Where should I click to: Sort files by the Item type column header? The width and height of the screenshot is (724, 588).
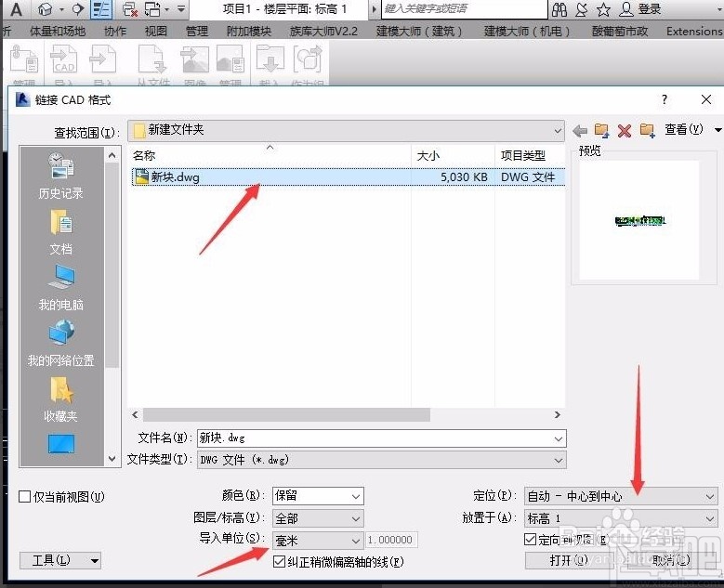tap(530, 155)
